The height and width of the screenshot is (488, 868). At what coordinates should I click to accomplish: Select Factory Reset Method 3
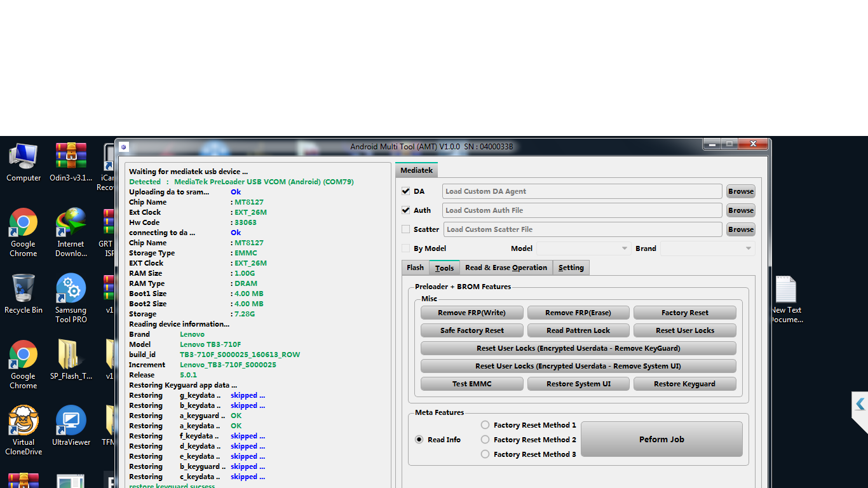point(485,454)
